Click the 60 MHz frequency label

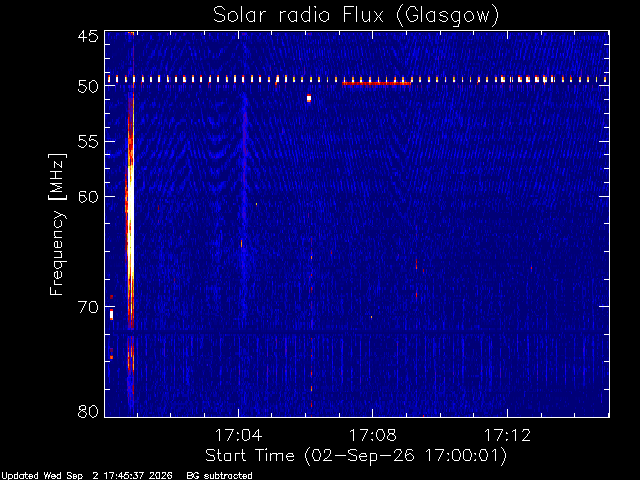[88, 196]
